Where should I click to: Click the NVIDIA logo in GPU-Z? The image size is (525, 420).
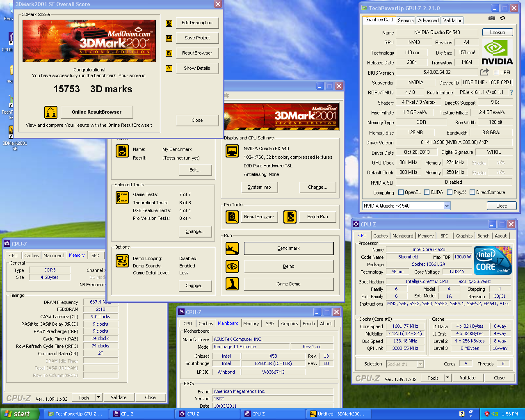[497, 53]
